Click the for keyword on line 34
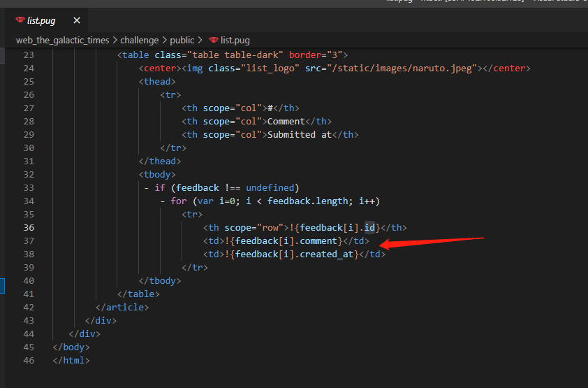The image size is (588, 388). click(179, 201)
